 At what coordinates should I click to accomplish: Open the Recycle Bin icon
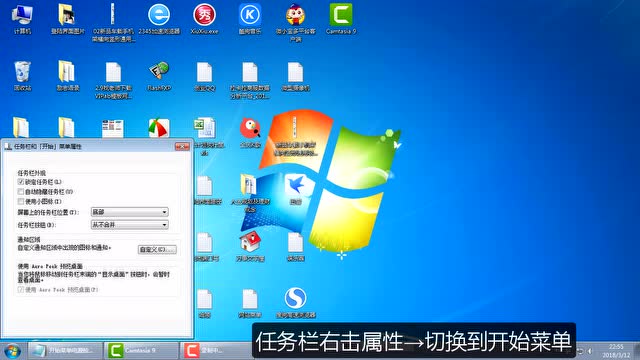coord(22,76)
